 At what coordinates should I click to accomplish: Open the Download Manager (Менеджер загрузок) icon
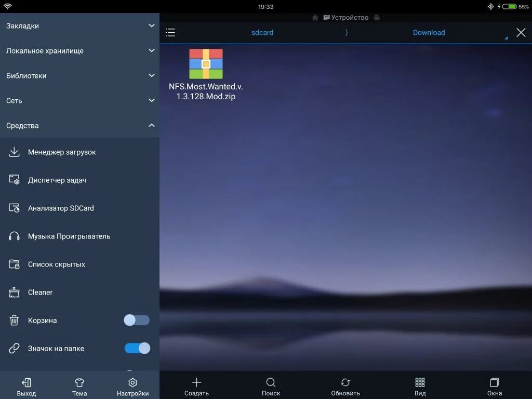(x=14, y=152)
